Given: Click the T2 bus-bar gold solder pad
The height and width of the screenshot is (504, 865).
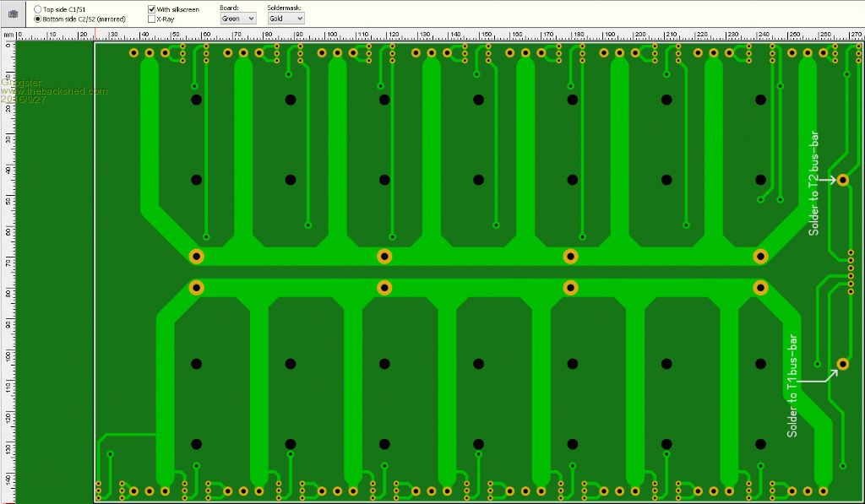Looking at the screenshot, I should pos(843,180).
